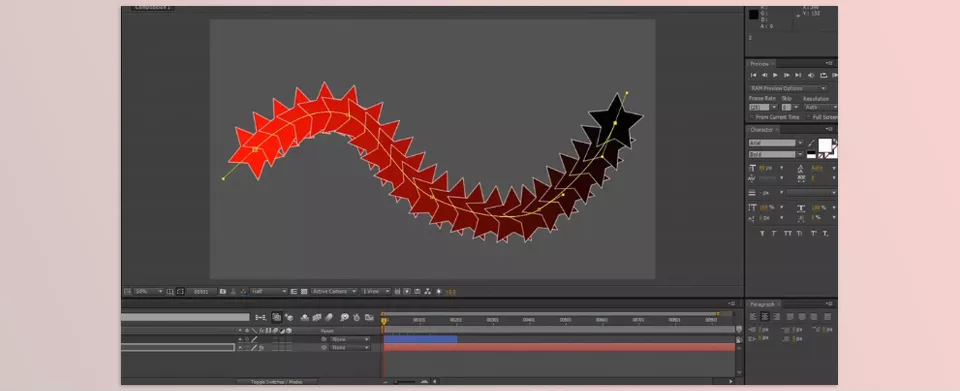The image size is (960, 391).
Task: Toggle loop option in Preview panel
Action: (x=823, y=75)
